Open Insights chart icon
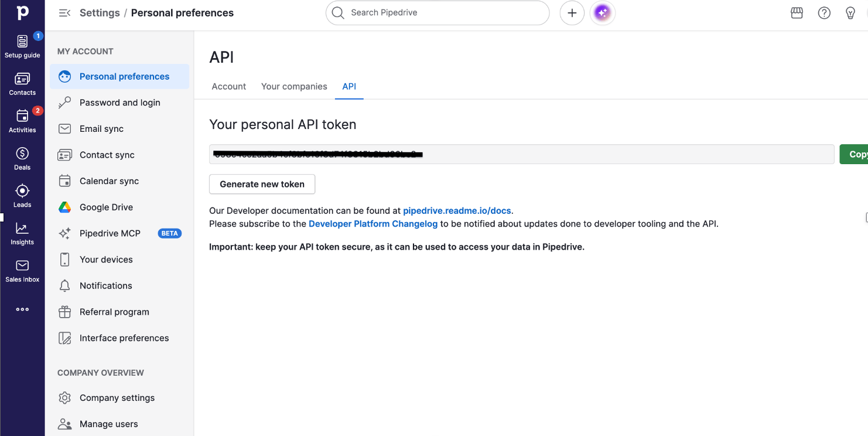 [x=22, y=229]
